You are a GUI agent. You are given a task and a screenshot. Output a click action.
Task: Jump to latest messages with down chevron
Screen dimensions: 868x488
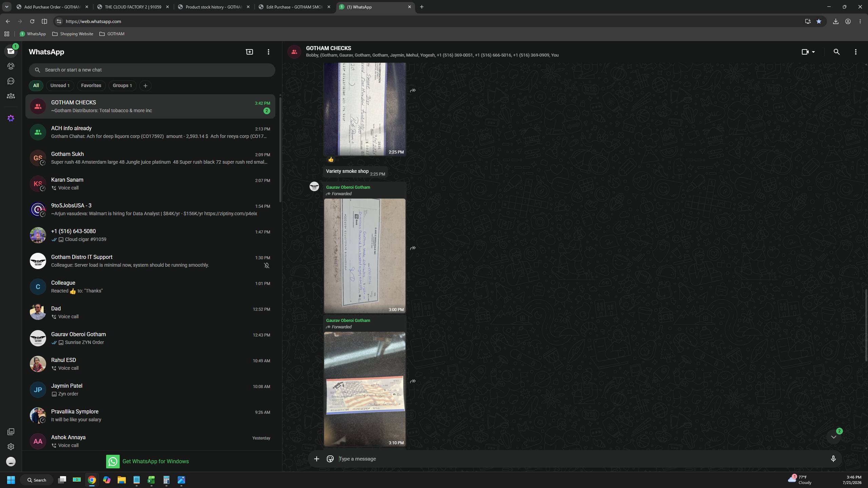pyautogui.click(x=833, y=437)
